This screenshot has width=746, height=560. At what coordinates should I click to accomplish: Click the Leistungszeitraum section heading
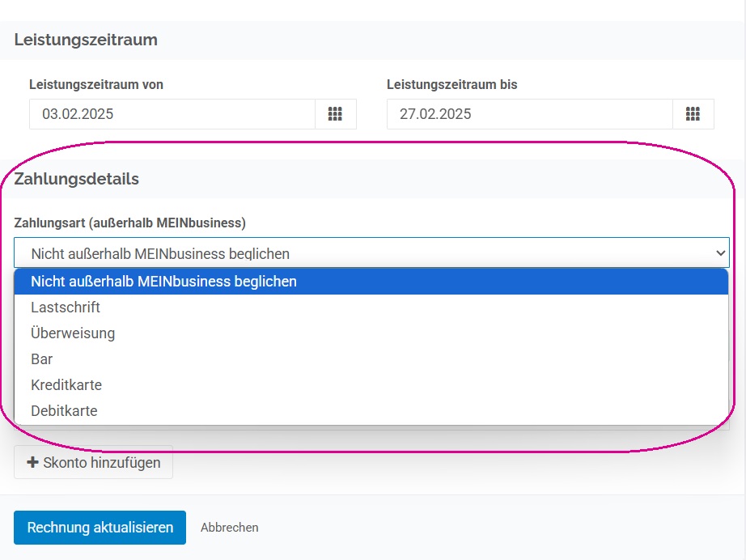pyautogui.click(x=86, y=40)
